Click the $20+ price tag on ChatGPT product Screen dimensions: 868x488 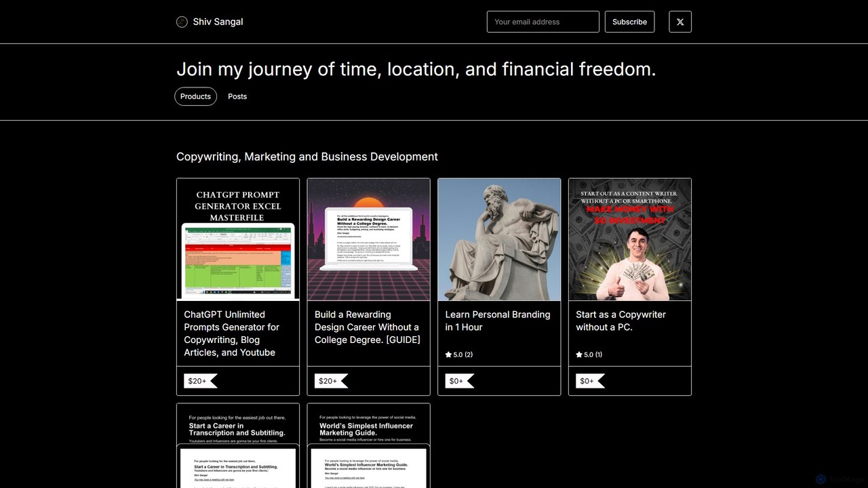200,381
